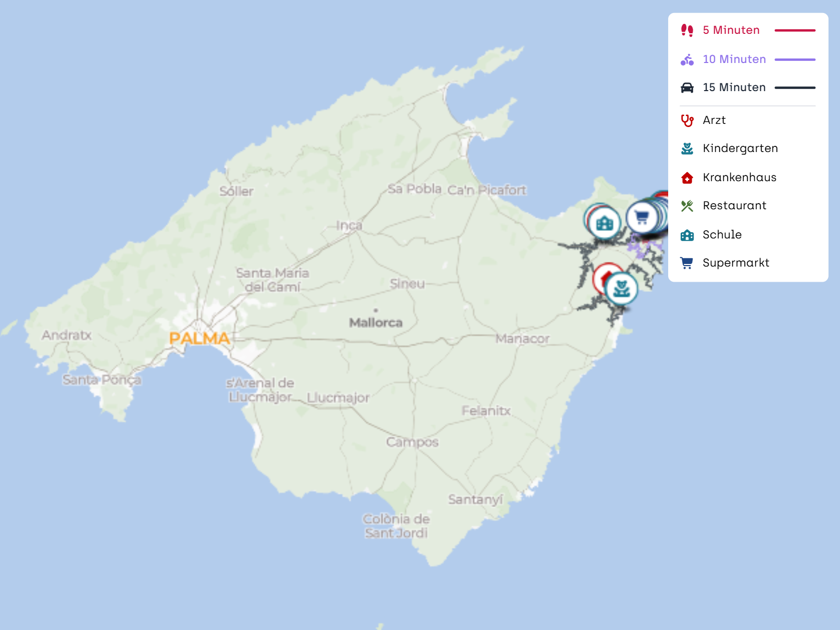
Task: Click the footprints walking icon in legend
Action: pos(687,30)
